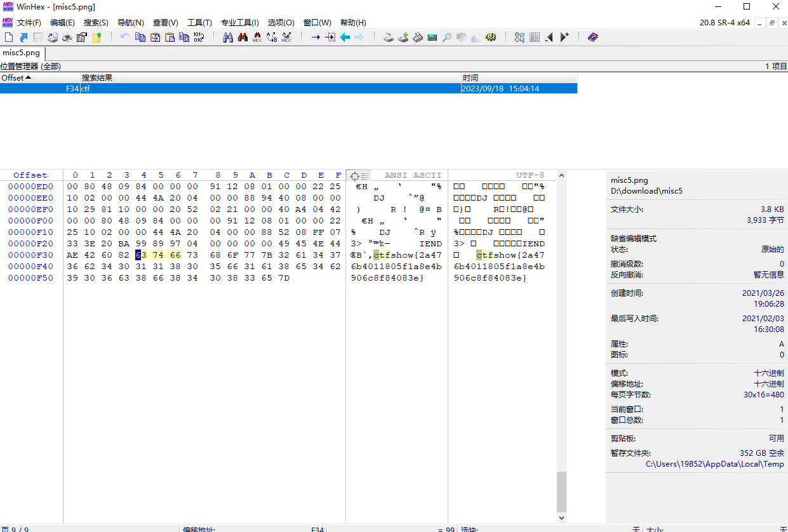Click the magnifying glass toolbar icon

point(447,37)
